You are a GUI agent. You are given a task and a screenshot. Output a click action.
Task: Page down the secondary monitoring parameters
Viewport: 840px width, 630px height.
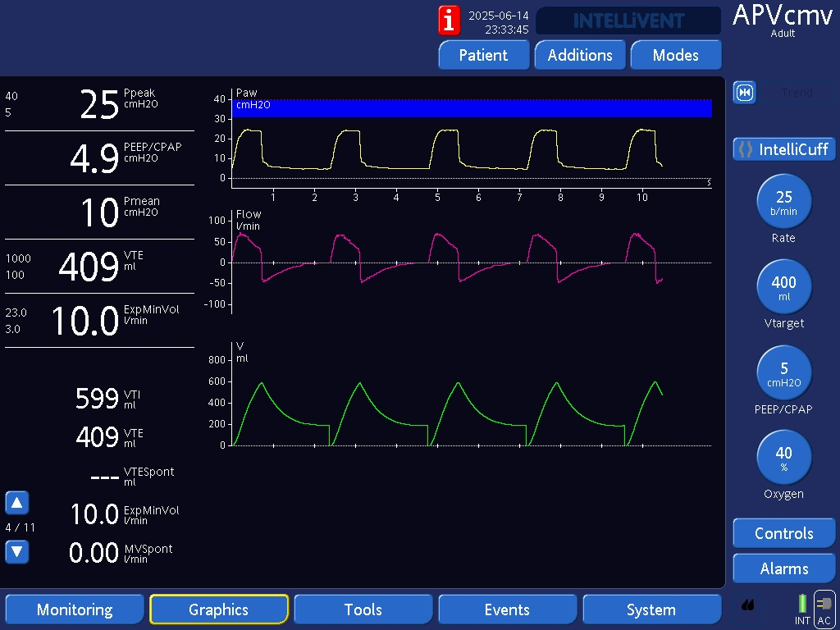point(17,552)
